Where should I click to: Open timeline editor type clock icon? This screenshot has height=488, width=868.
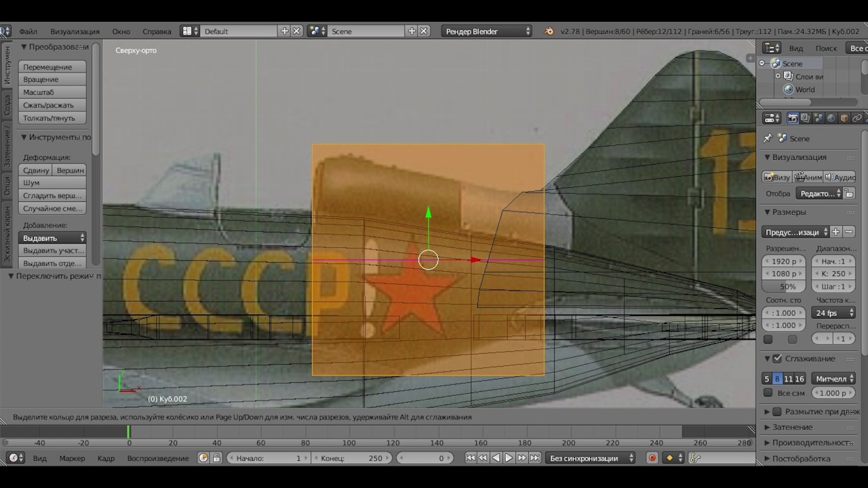point(16,458)
